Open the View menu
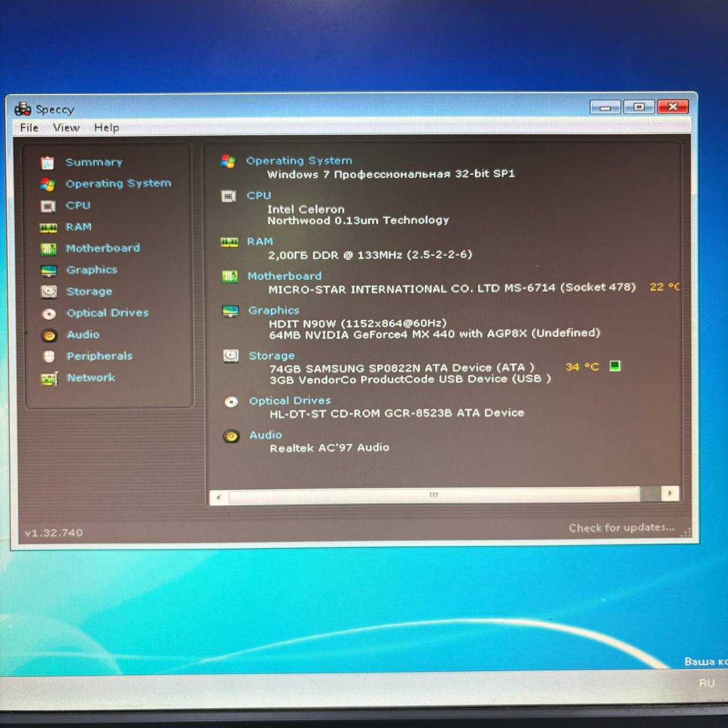The width and height of the screenshot is (728, 728). tap(66, 128)
